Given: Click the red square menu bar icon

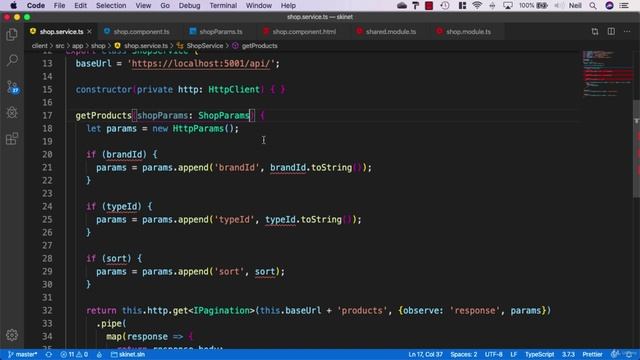Looking at the screenshot, I should tap(429, 5).
